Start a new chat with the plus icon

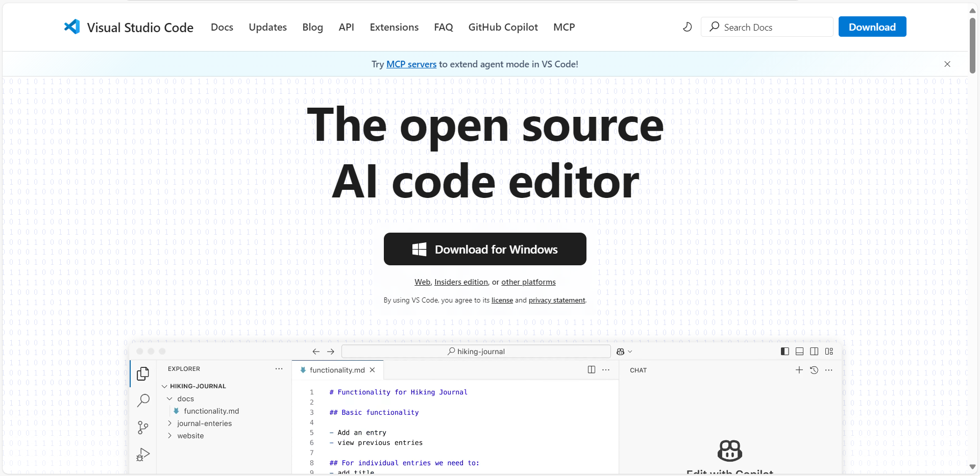(x=798, y=370)
